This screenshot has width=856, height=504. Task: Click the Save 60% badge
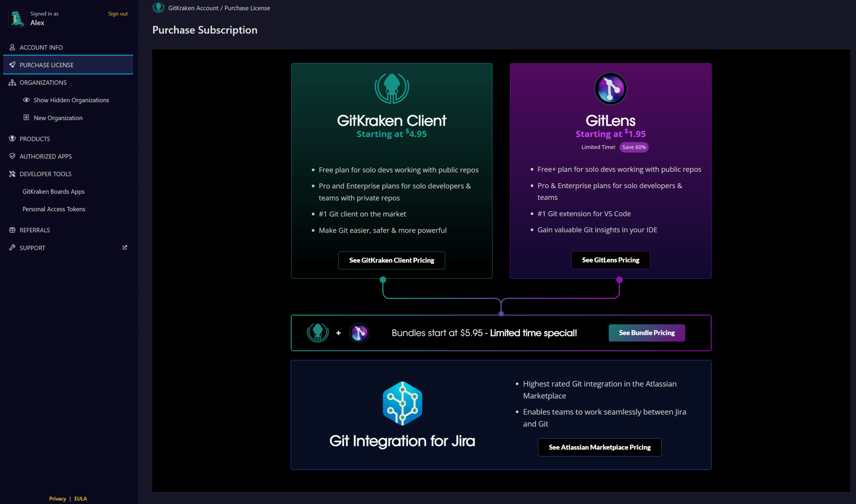pyautogui.click(x=634, y=147)
